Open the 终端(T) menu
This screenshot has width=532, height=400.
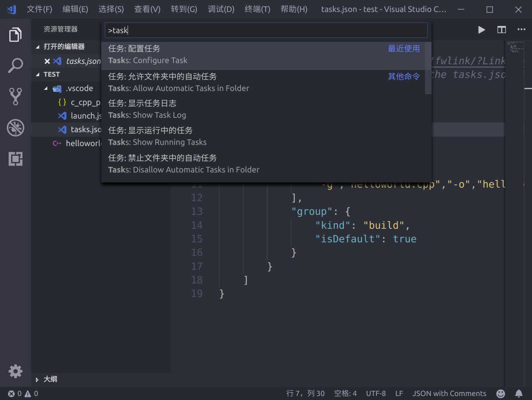point(257,9)
